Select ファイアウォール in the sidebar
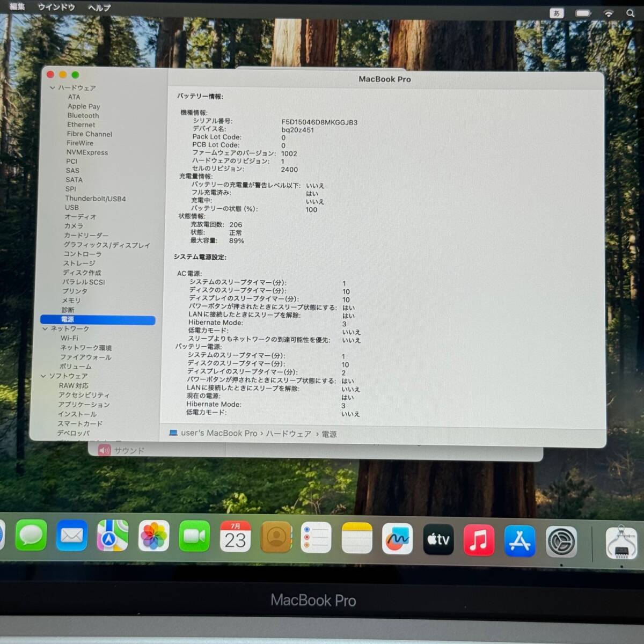 (86, 357)
